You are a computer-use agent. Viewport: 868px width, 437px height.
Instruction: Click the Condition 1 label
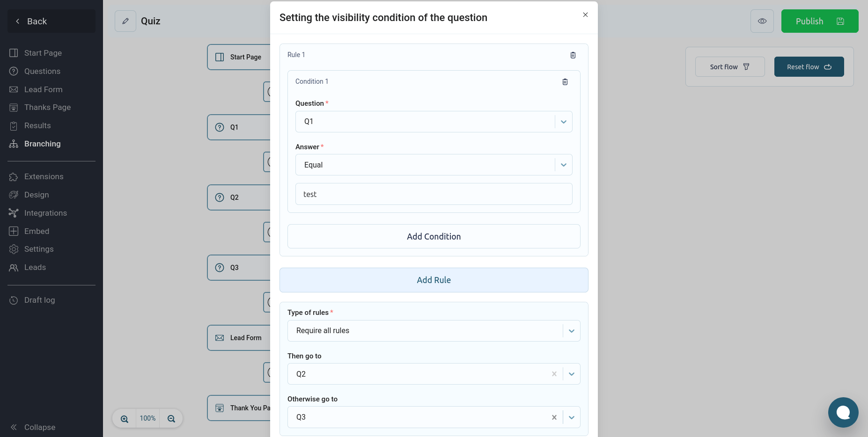[312, 81]
